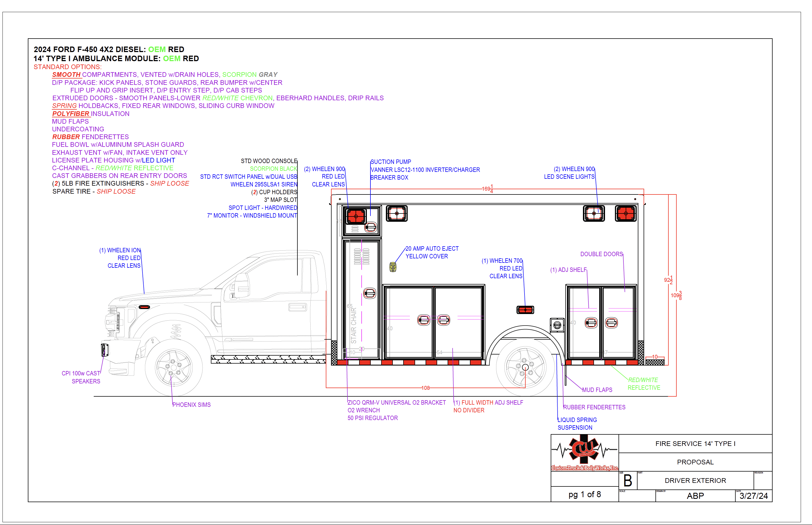Click the '2024 FORD F-450 4X2 DIESEL' title line
Viewport: 812px width, 525px height.
pyautogui.click(x=109, y=49)
